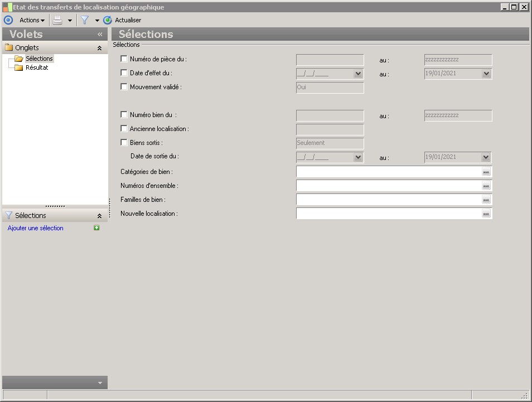Open the Actions dropdown menu
This screenshot has height=402, width=532.
coord(32,20)
